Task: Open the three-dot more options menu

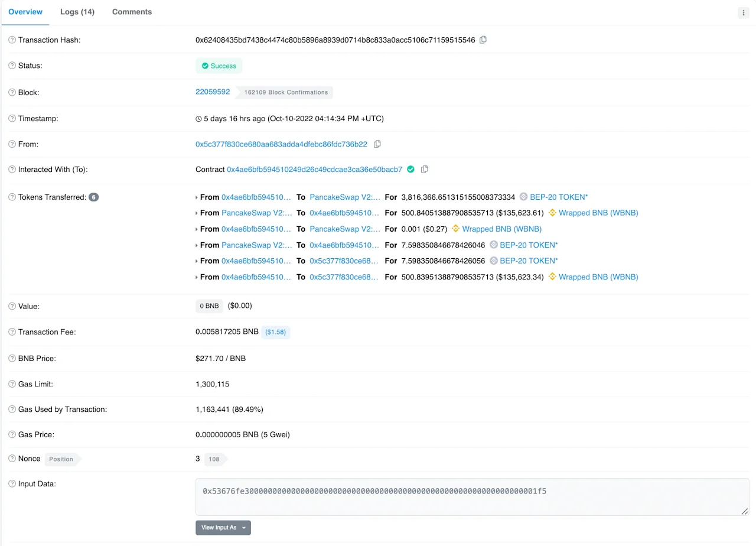Action: tap(744, 12)
